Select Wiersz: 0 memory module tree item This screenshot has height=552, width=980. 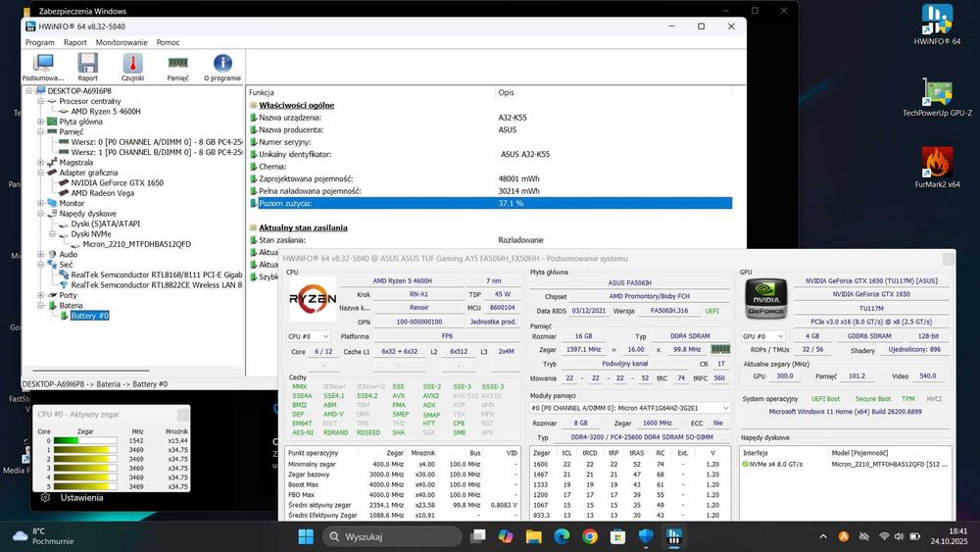pyautogui.click(x=156, y=142)
